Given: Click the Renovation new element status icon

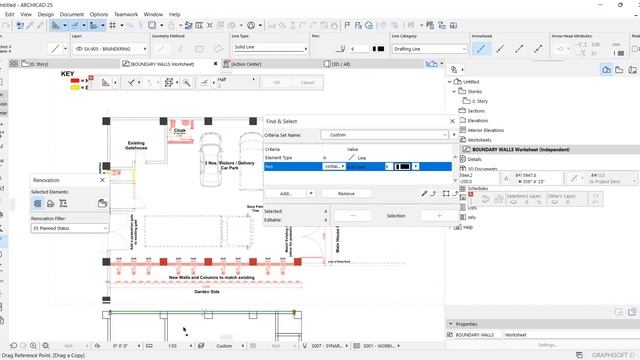Looking at the screenshot, I should click(x=50, y=203).
